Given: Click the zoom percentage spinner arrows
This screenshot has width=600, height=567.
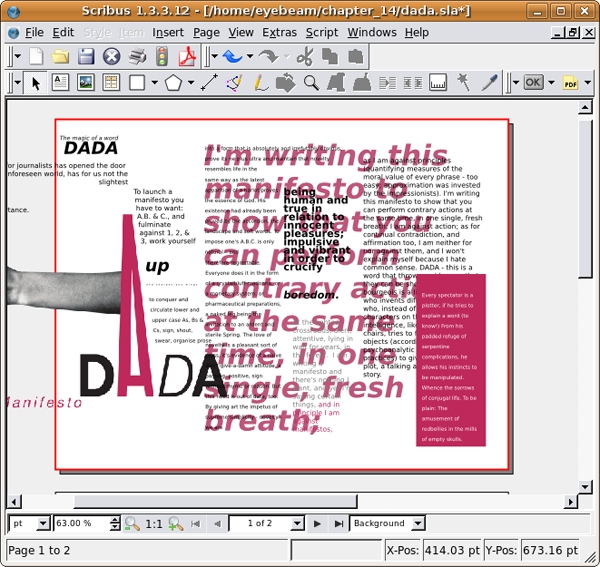Looking at the screenshot, I should [115, 523].
